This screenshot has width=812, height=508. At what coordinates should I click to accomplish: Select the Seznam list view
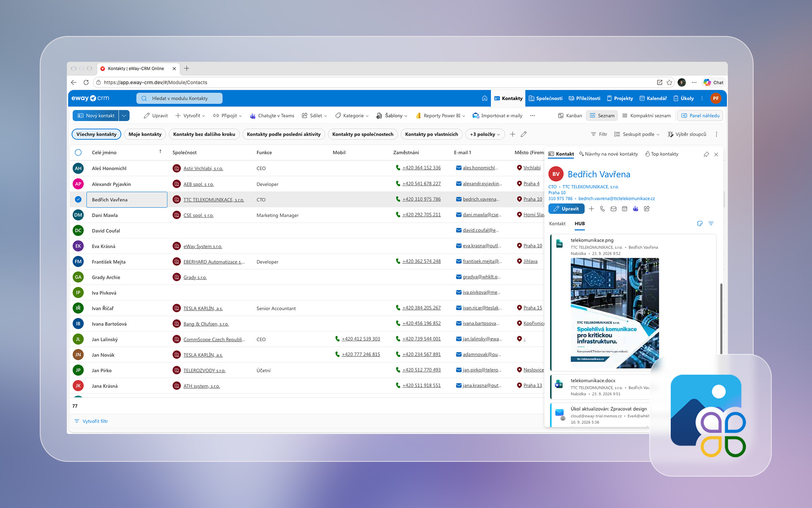pos(602,116)
